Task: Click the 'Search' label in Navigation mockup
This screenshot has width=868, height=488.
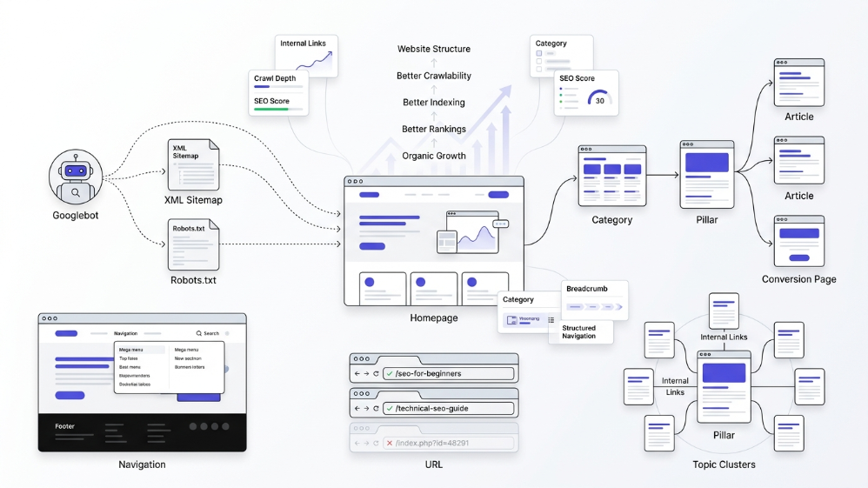Action: 211,333
